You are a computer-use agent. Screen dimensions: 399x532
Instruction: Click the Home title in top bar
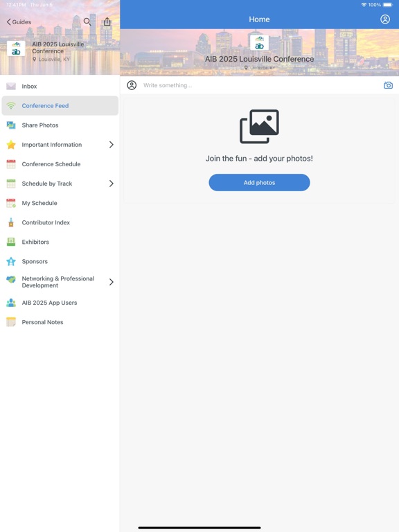pos(259,19)
